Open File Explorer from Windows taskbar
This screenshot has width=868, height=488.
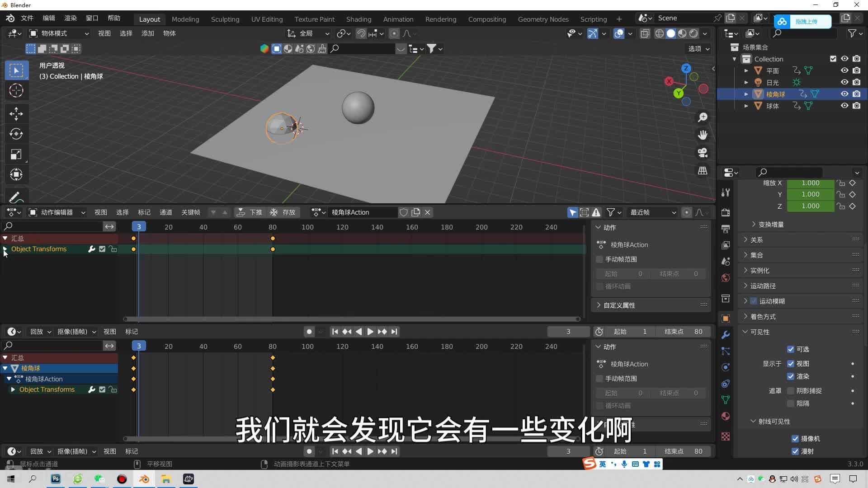click(166, 479)
